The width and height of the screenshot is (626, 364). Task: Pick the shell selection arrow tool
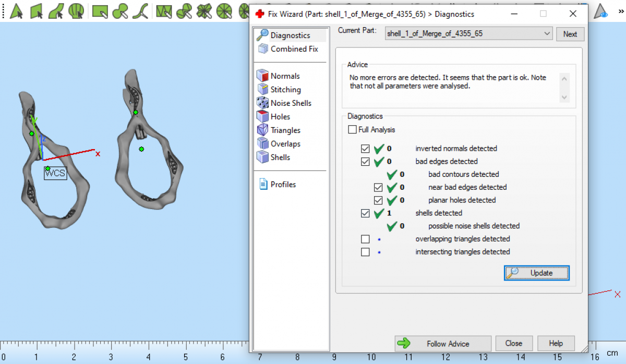point(76,10)
